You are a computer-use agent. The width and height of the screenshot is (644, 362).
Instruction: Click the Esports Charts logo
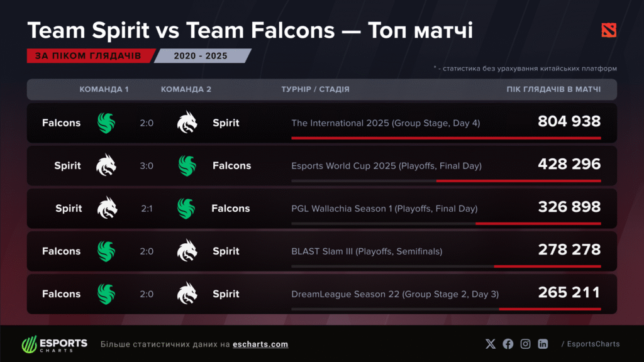click(x=55, y=344)
